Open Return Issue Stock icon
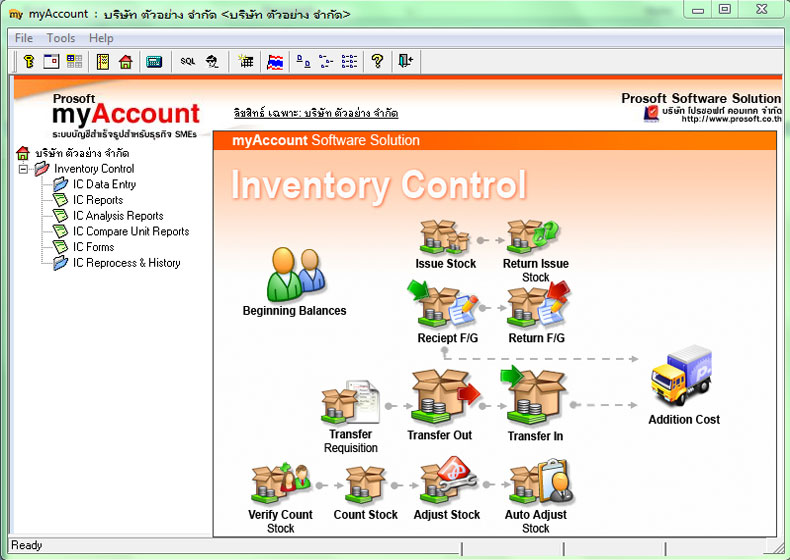This screenshot has height=560, width=790. pyautogui.click(x=533, y=236)
